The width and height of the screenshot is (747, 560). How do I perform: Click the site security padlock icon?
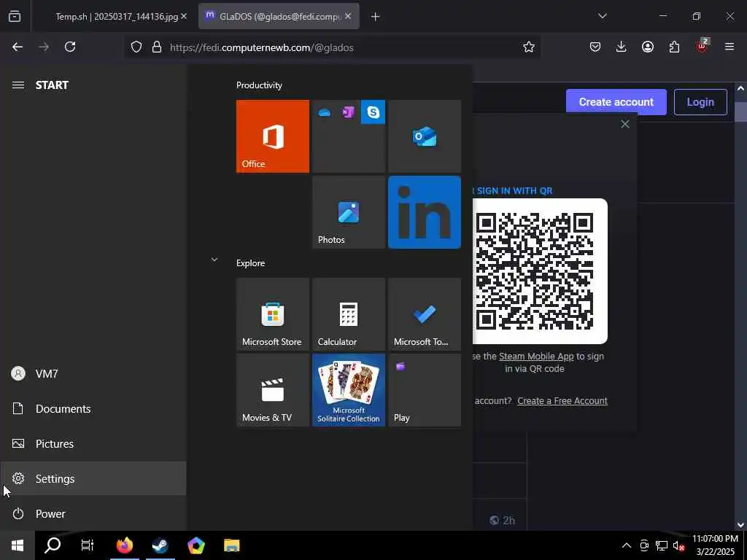[156, 47]
